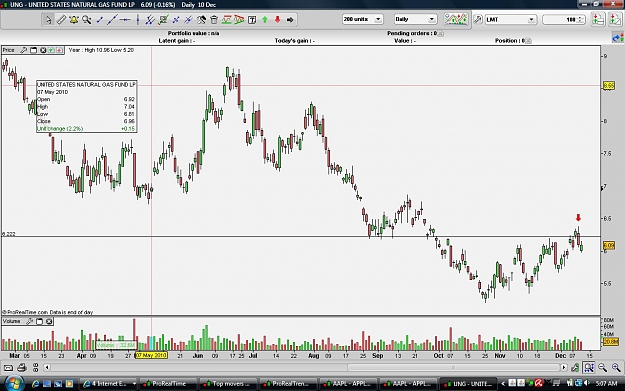Screen dimensions: 625x391
Task: Click the horizontal scrollbar right arrow
Action: click(x=564, y=367)
